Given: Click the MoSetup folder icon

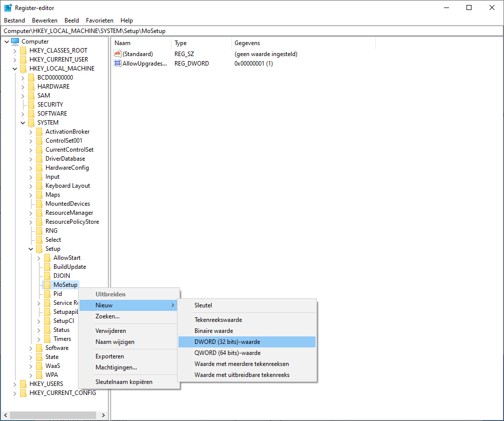Looking at the screenshot, I should click(47, 285).
